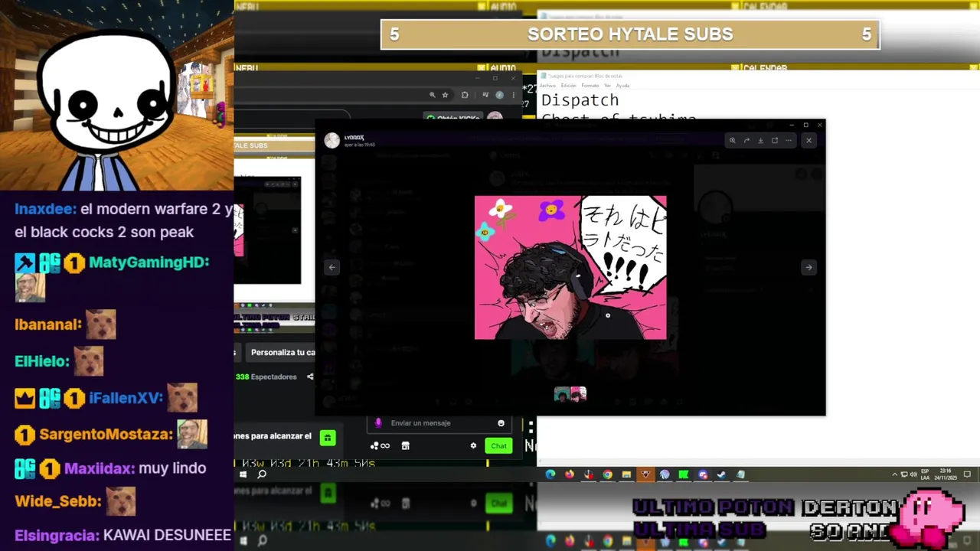Open Firefox from taskbar

point(570,474)
